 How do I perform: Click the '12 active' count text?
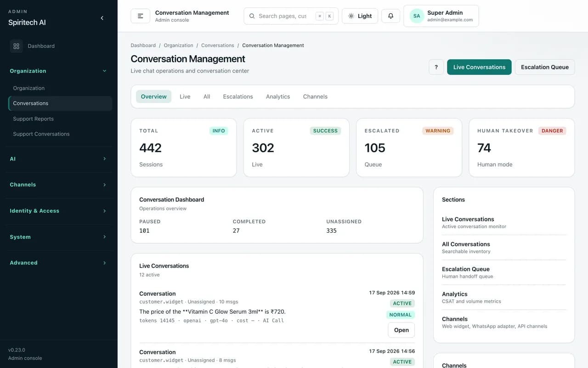click(x=149, y=275)
